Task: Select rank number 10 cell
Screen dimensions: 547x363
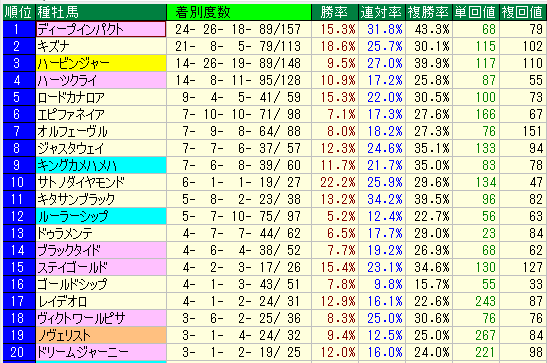Action: [19, 182]
